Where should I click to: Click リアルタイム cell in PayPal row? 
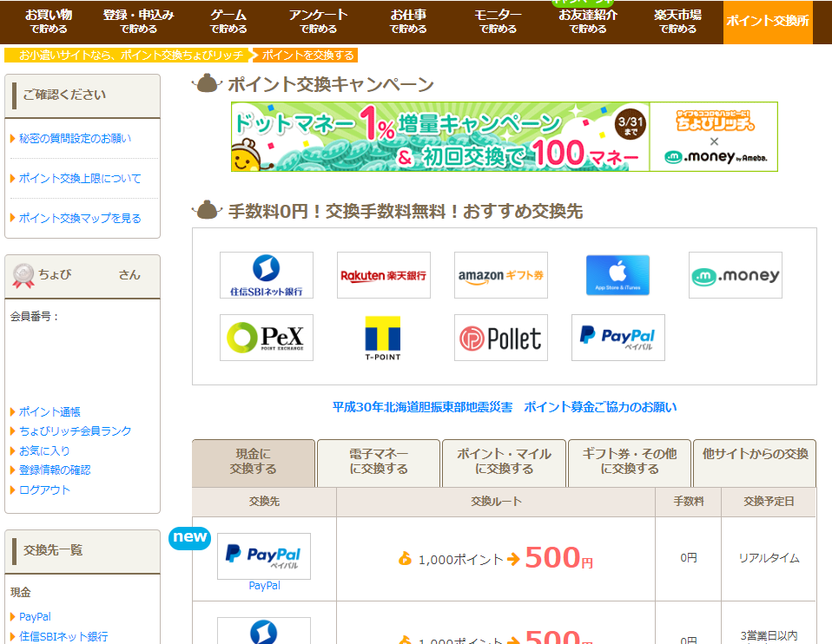769,558
